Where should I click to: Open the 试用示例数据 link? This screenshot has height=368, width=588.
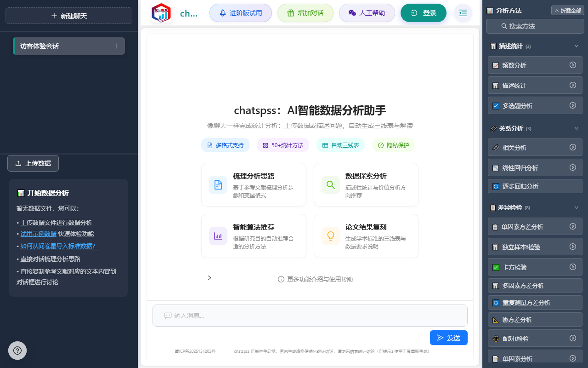point(39,234)
